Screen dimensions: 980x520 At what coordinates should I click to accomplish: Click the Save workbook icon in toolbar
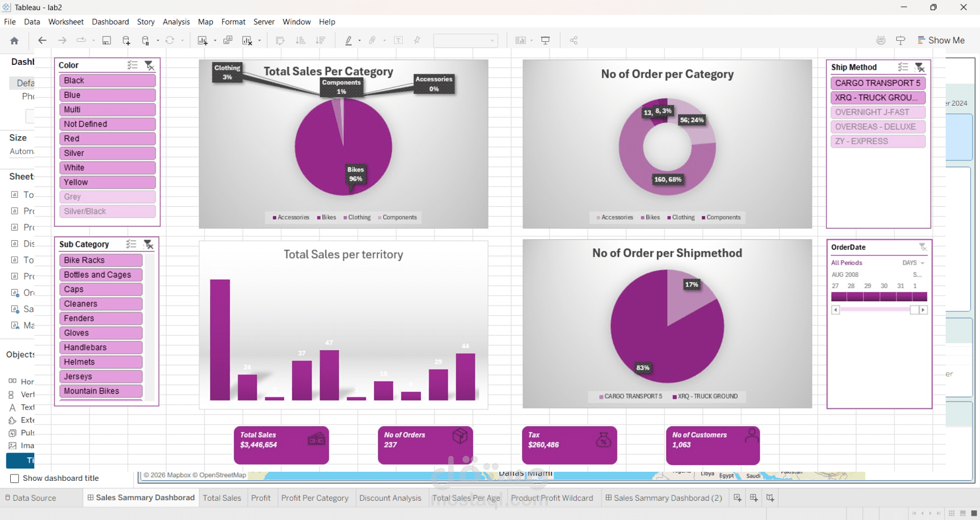tap(107, 40)
